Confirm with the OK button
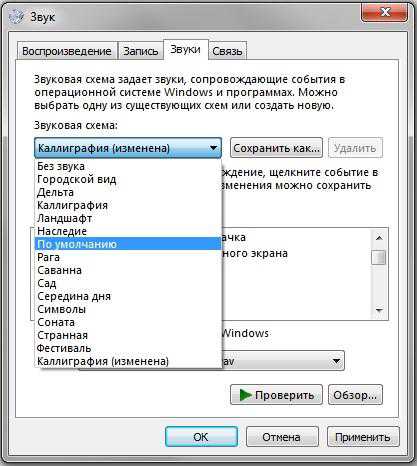The width and height of the screenshot is (417, 466). point(201,437)
